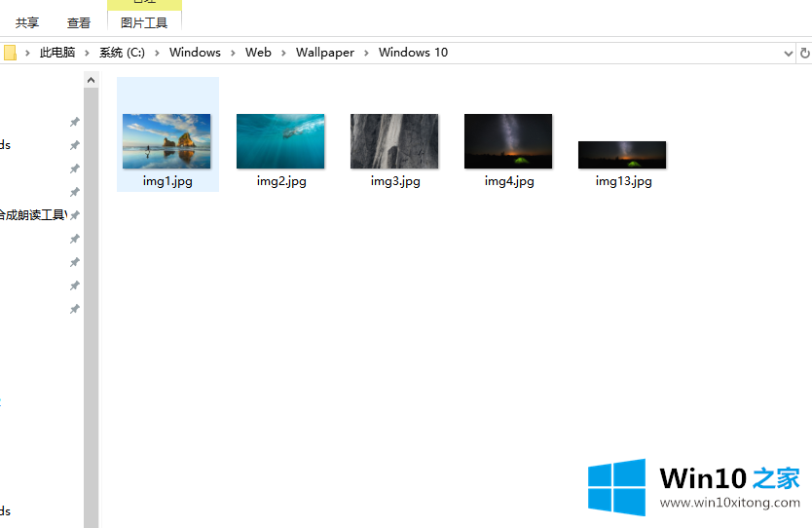Switch to the 图片工具 tab
Viewport: 812px width, 528px height.
[x=144, y=22]
